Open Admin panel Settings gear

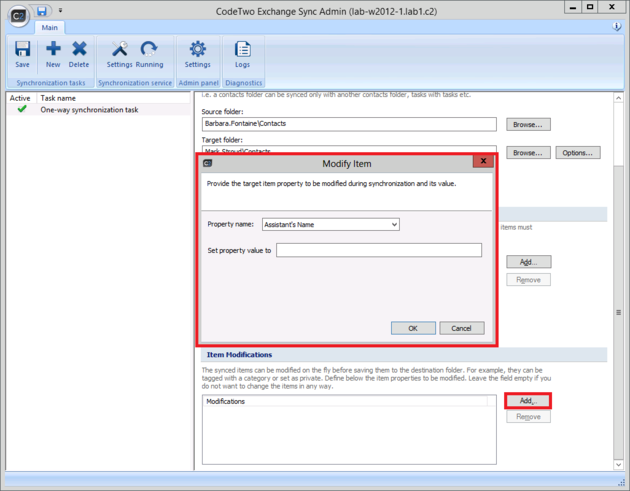point(197,54)
